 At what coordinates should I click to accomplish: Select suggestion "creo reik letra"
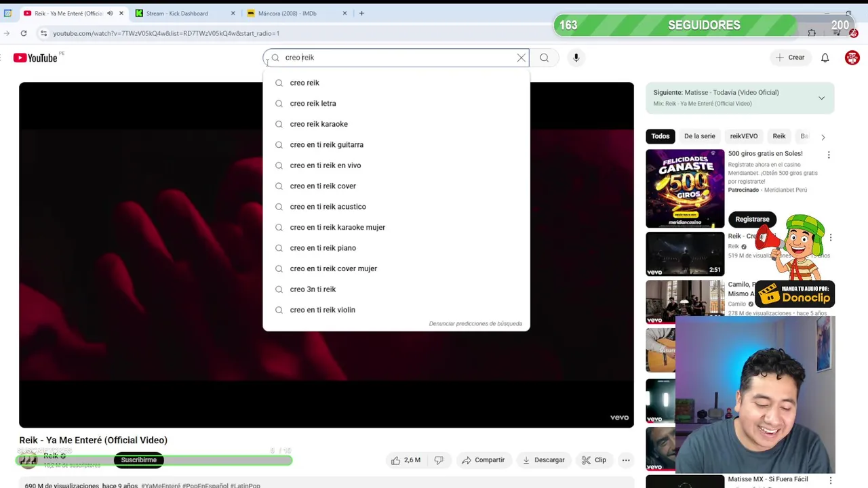coord(396,104)
